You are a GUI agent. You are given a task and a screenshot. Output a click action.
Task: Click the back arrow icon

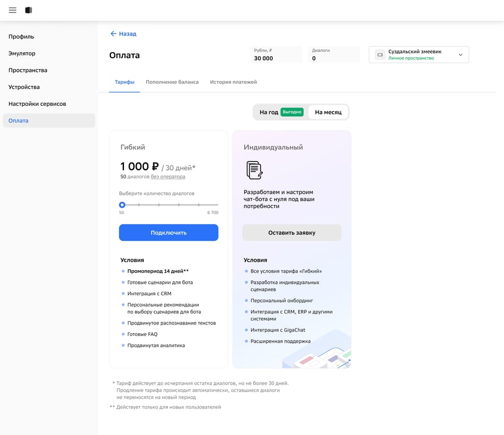113,34
